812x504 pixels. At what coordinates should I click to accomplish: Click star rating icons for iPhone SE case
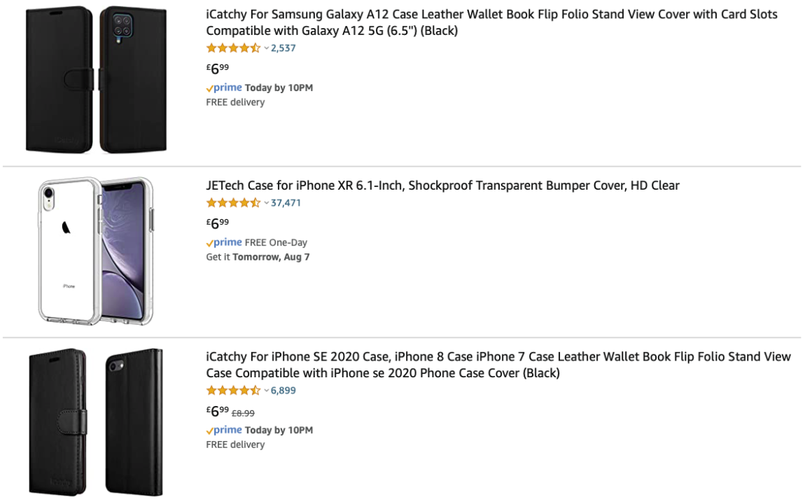(x=234, y=391)
